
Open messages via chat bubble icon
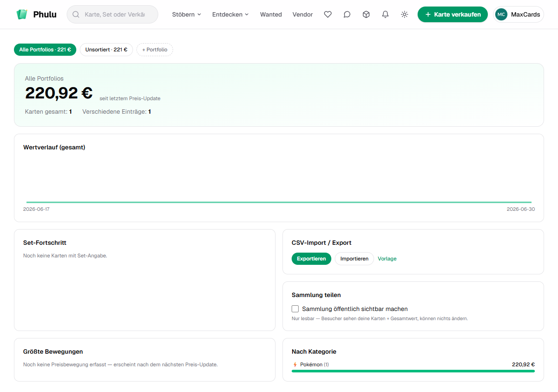pos(347,14)
